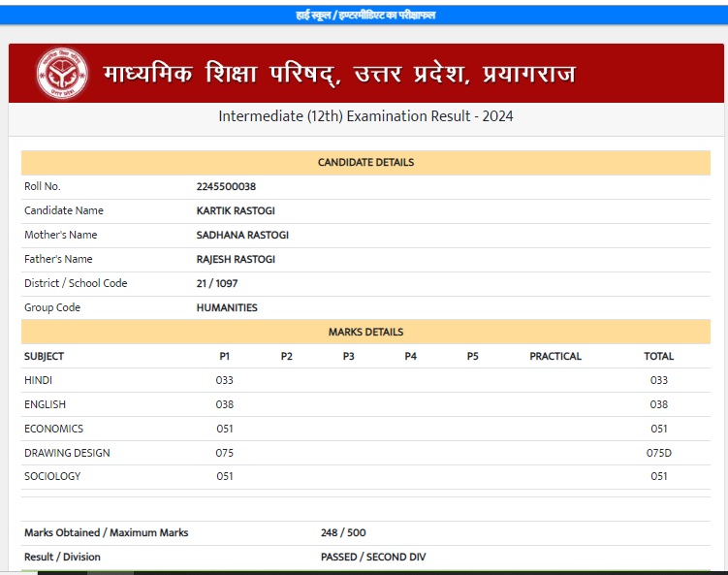Select the roll number 2245500038
The width and height of the screenshot is (728, 575).
coord(226,187)
